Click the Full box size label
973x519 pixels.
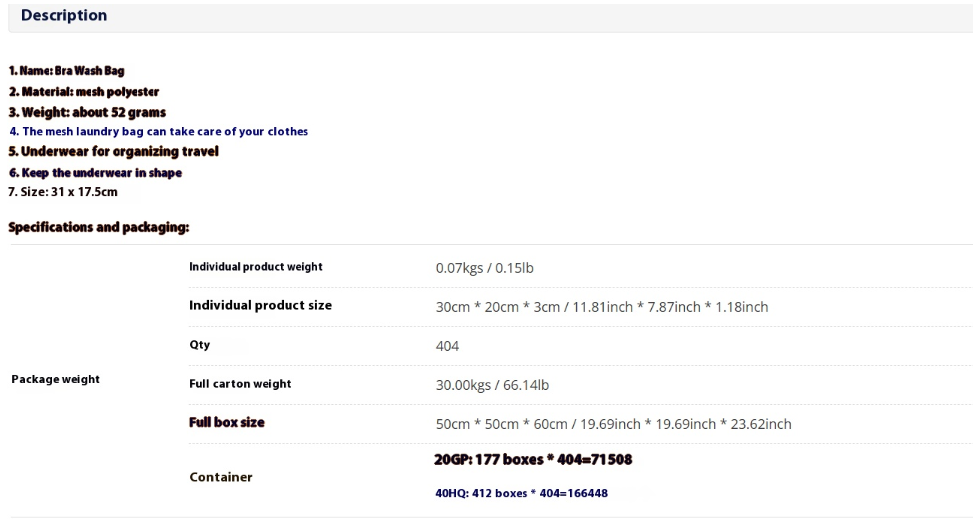(x=227, y=423)
